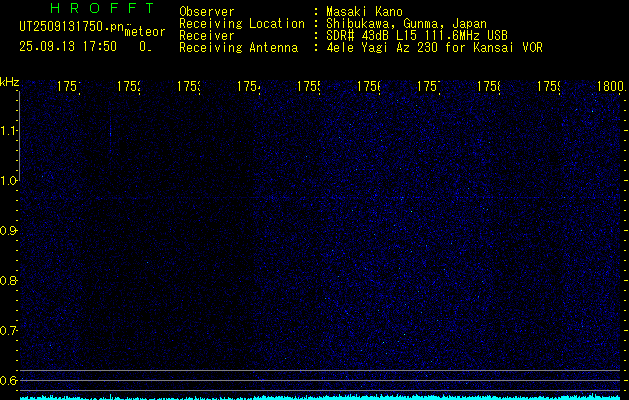Screen dimensions: 629x400
Task: Select receiver info SDR# 43dB L15 111.6MHz USB
Action: [417, 36]
